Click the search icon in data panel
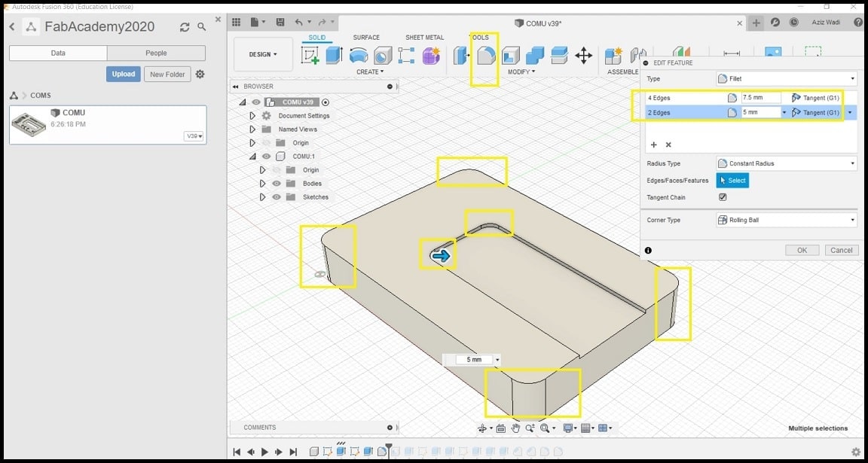 click(x=202, y=26)
